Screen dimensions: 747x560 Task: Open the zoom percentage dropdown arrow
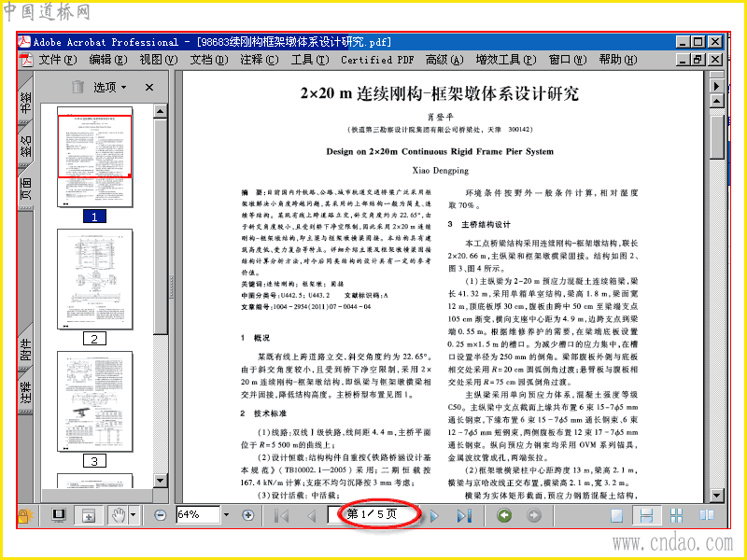[x=226, y=515]
